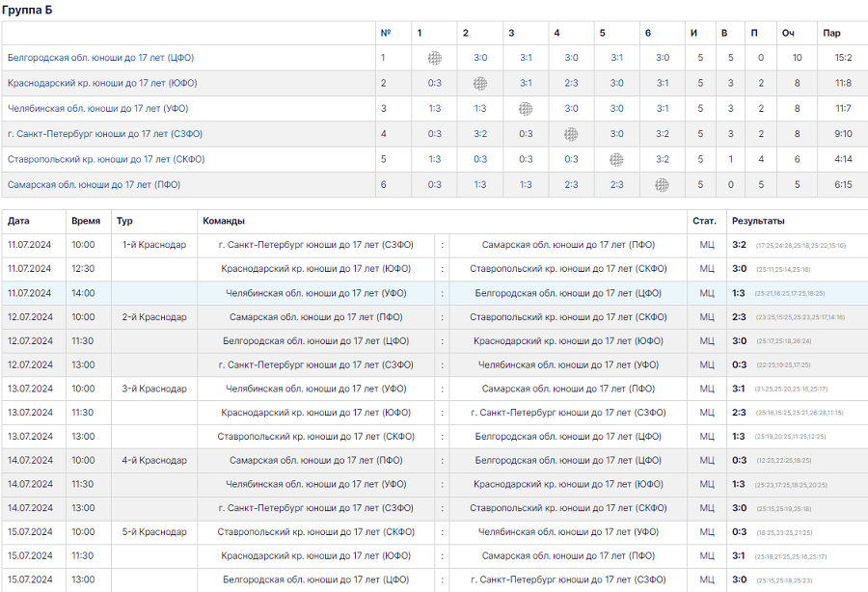Click 3:2 result of 11.07.2024 10:00 match
This screenshot has width=868, height=592.
pyautogui.click(x=739, y=245)
